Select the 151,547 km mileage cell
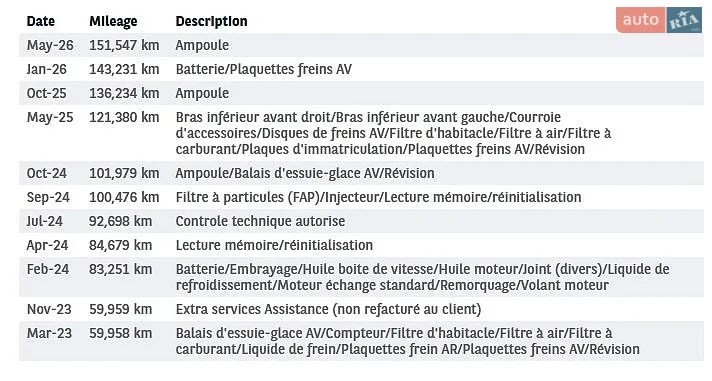 (124, 45)
